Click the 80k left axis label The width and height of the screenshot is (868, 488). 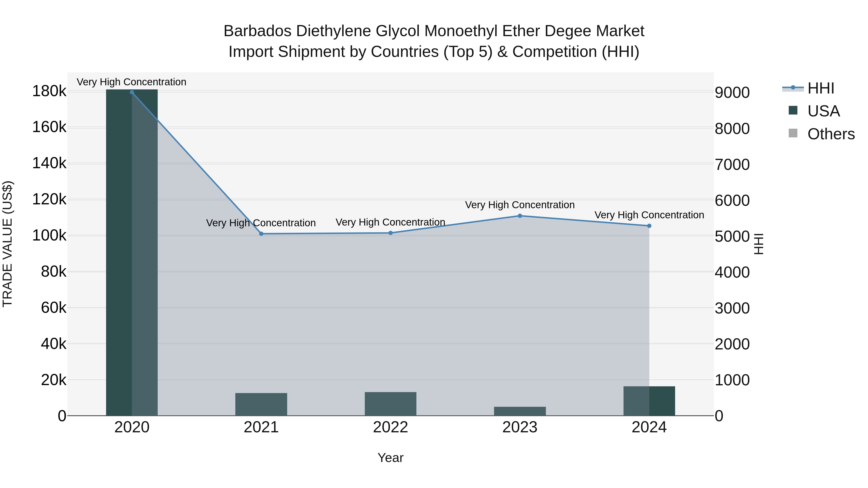(x=54, y=271)
